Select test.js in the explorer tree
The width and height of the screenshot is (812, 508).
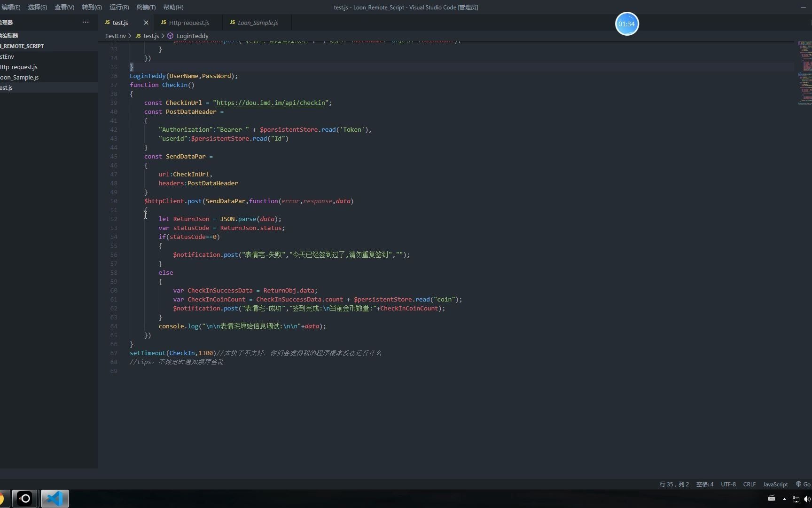(x=49, y=87)
